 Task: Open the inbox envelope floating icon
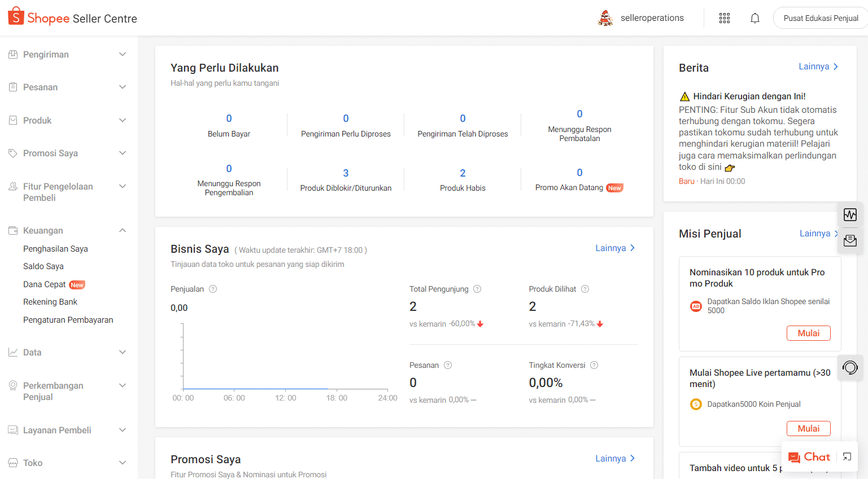click(850, 241)
